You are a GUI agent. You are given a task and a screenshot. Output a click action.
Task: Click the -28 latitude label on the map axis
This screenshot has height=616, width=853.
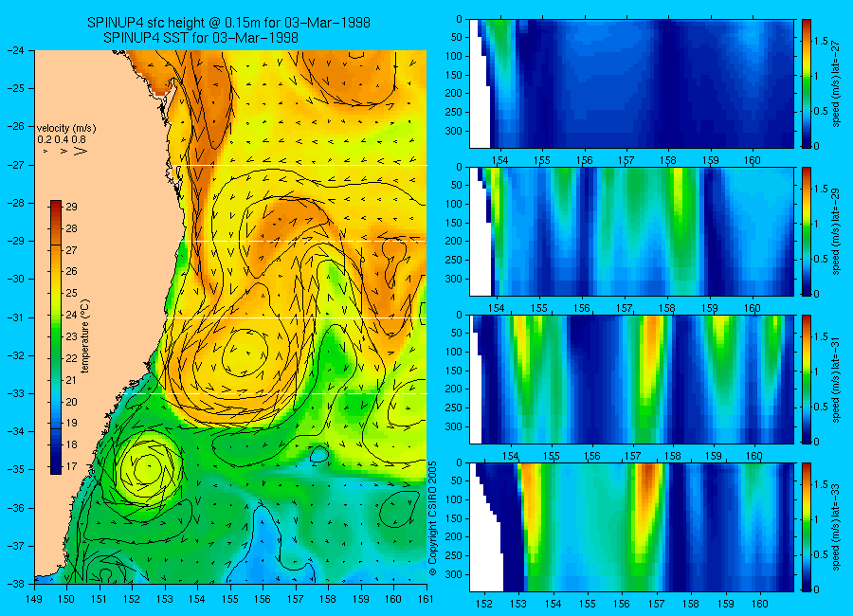(16, 203)
